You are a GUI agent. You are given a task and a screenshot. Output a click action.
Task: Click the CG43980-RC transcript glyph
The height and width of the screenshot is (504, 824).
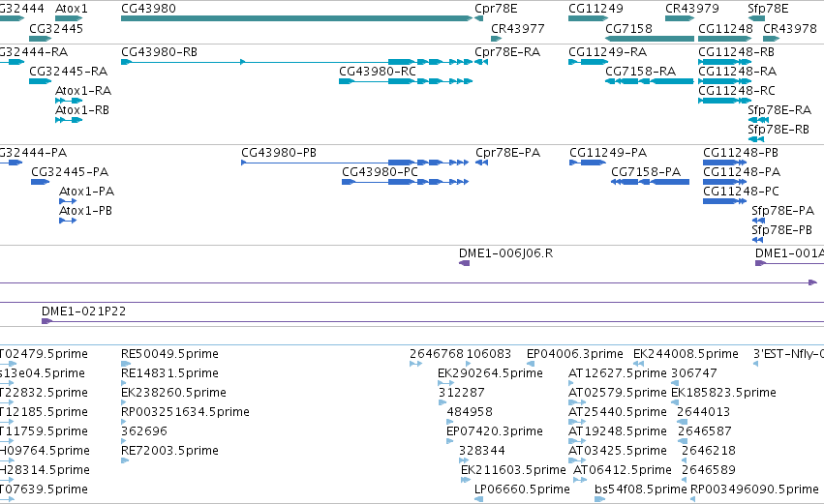click(x=406, y=81)
